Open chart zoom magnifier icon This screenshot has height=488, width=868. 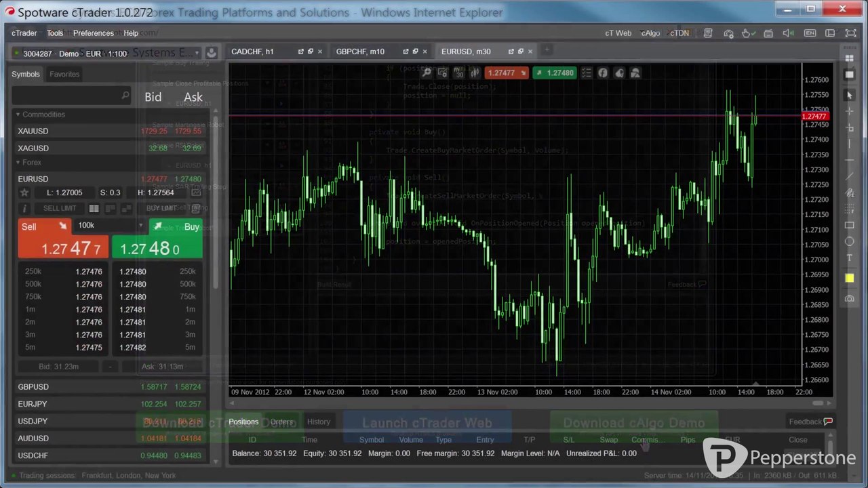427,73
